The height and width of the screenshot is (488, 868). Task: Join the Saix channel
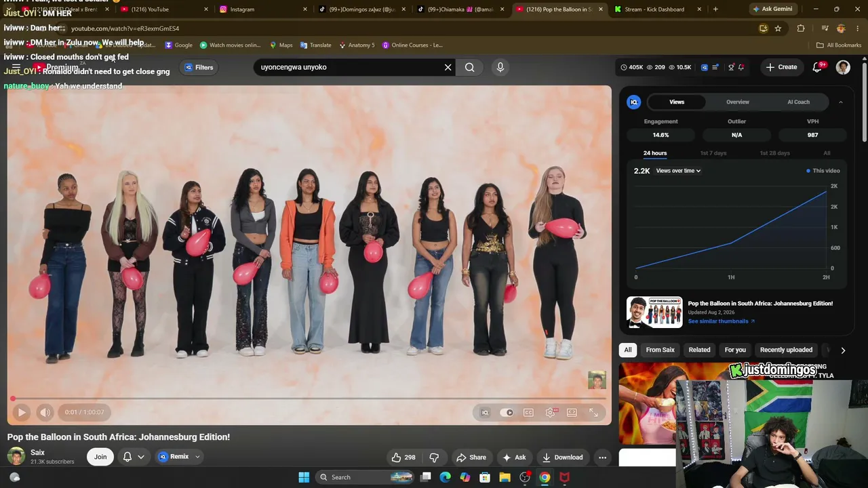tap(100, 457)
